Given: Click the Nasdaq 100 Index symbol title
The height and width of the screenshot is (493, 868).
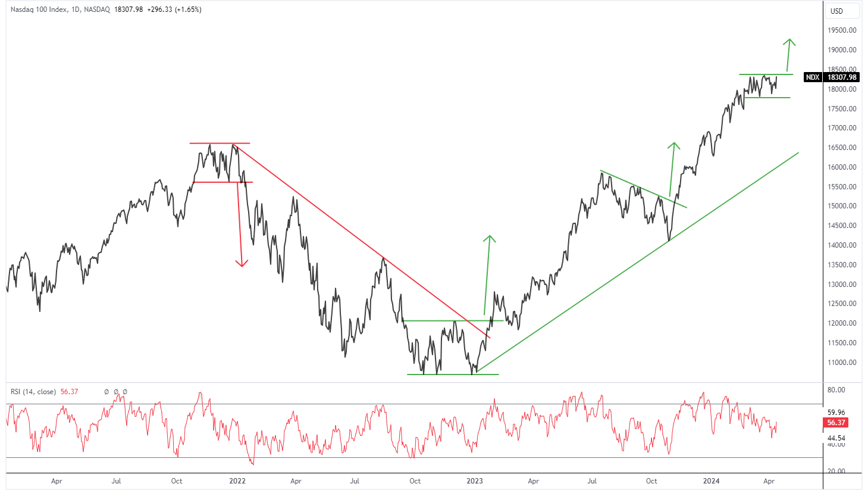Looking at the screenshot, I should tap(39, 10).
